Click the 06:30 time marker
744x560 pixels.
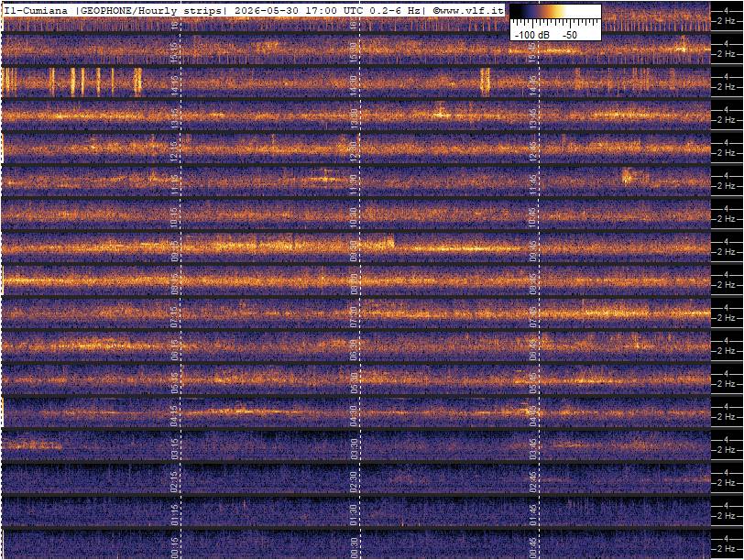pos(354,349)
